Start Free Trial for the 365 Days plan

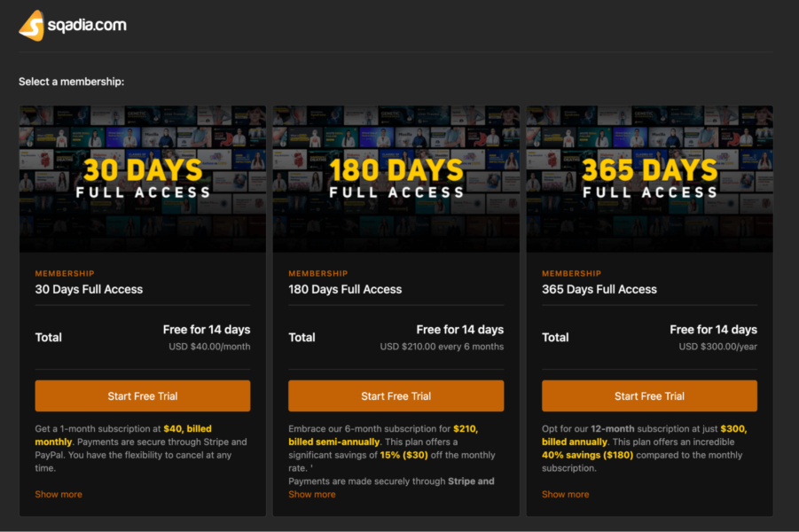[650, 396]
